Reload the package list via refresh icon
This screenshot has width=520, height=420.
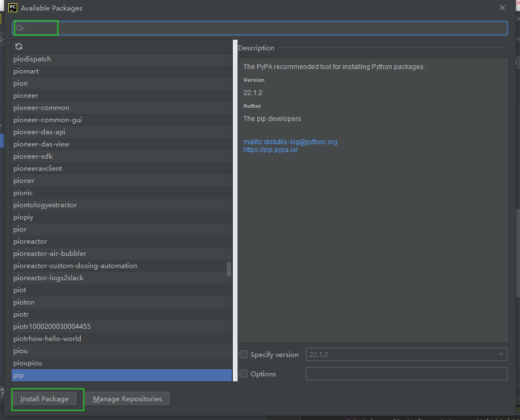(x=19, y=46)
